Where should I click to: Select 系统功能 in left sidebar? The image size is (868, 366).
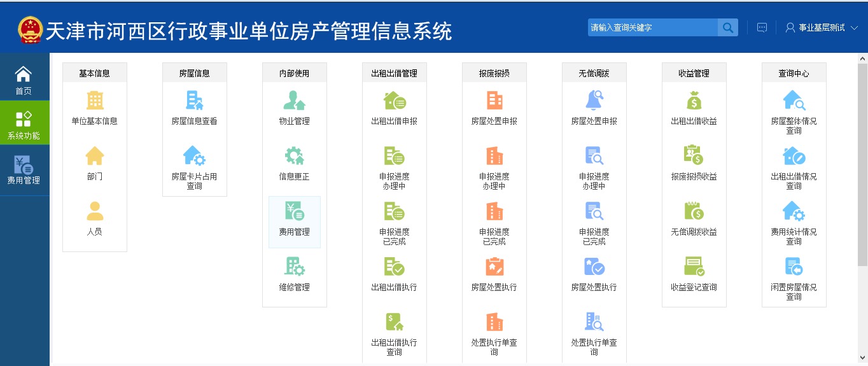pyautogui.click(x=24, y=124)
